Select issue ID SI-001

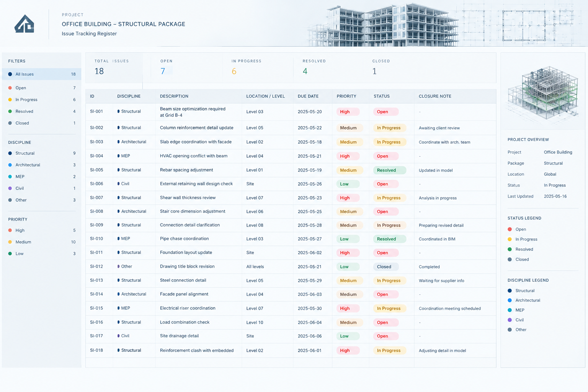click(x=96, y=112)
